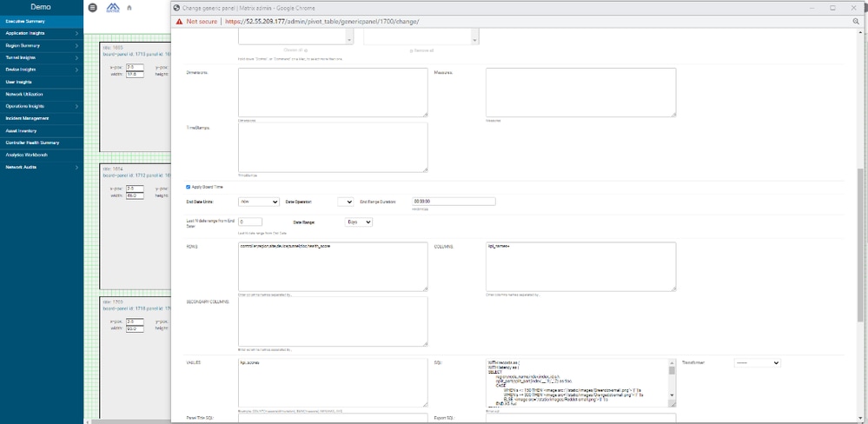
Task: Click the Remove all link
Action: 421,50
